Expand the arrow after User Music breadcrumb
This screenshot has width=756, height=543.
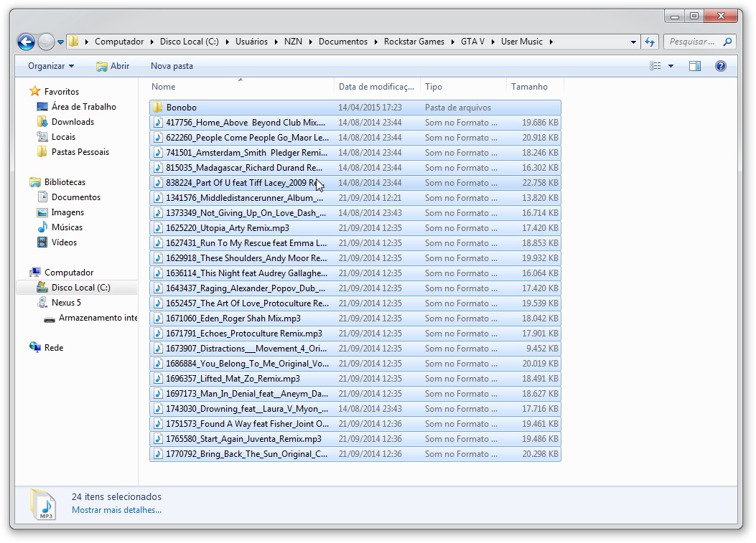coord(551,42)
